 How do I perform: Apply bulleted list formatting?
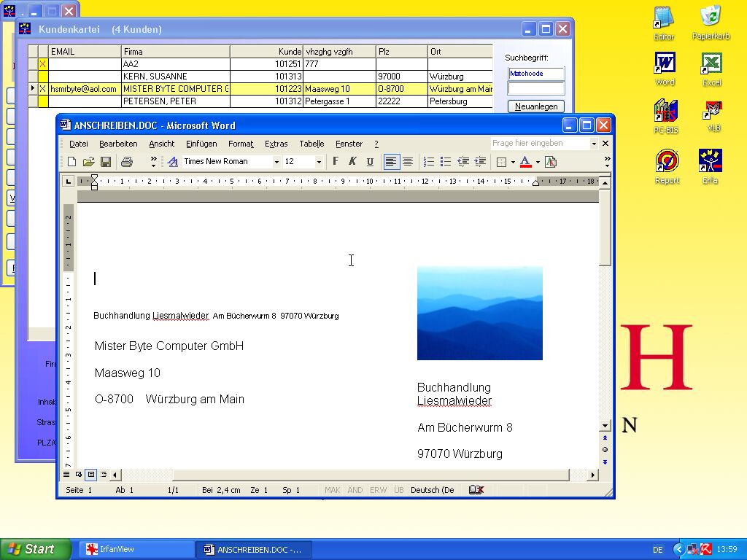pos(446,162)
